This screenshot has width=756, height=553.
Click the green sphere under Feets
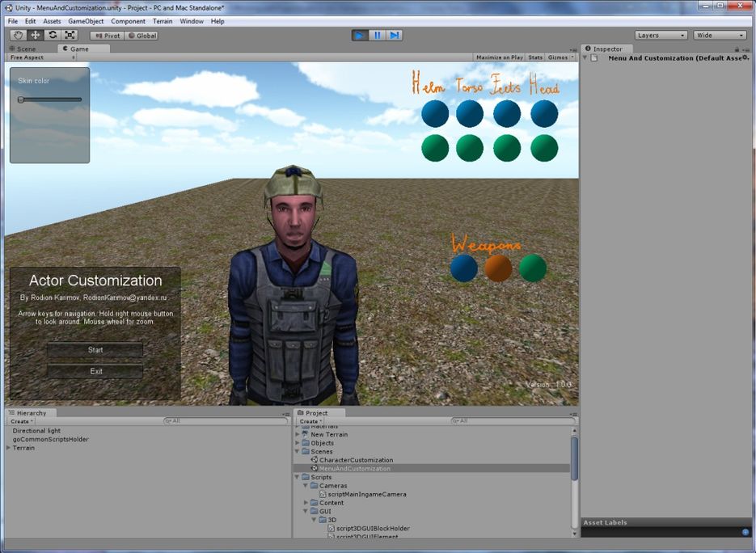coord(507,148)
